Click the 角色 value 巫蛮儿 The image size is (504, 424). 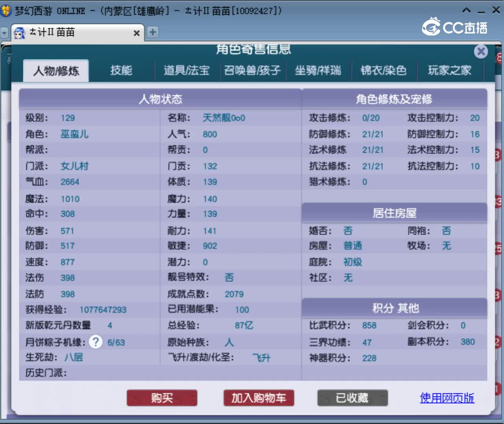tap(74, 134)
